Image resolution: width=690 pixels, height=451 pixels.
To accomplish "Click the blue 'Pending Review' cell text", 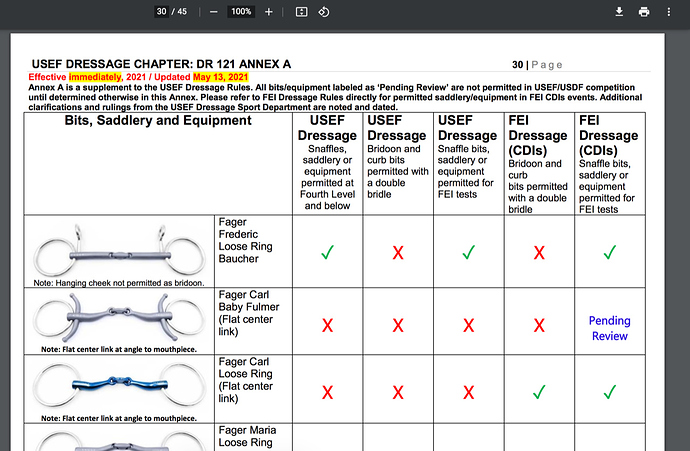I will click(609, 328).
